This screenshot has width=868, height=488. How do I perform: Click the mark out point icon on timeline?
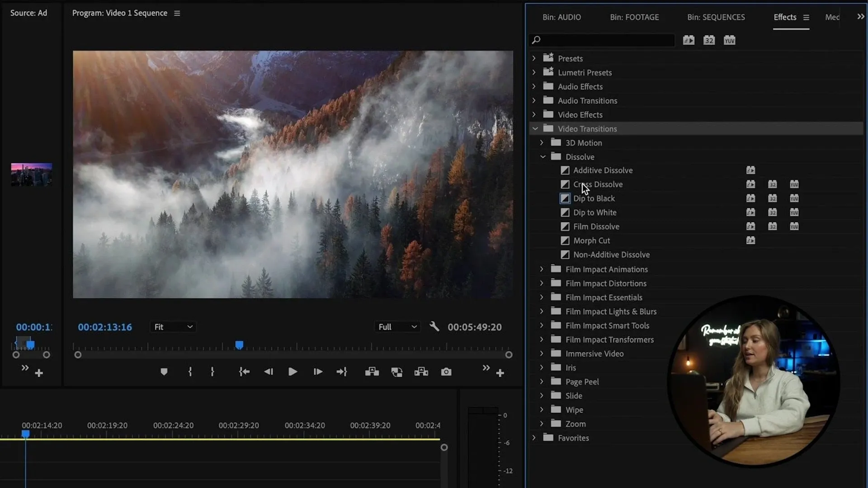pyautogui.click(x=212, y=372)
